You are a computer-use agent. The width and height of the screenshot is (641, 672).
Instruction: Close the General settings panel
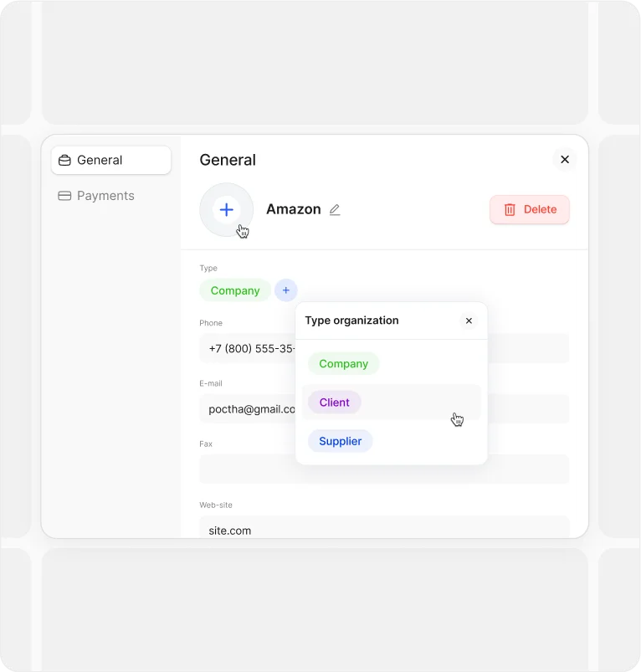click(x=565, y=160)
